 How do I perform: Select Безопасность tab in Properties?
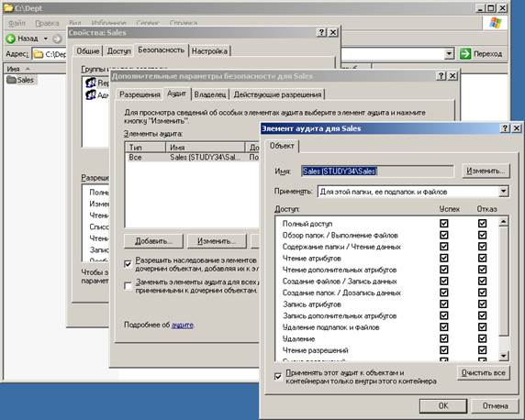(161, 50)
